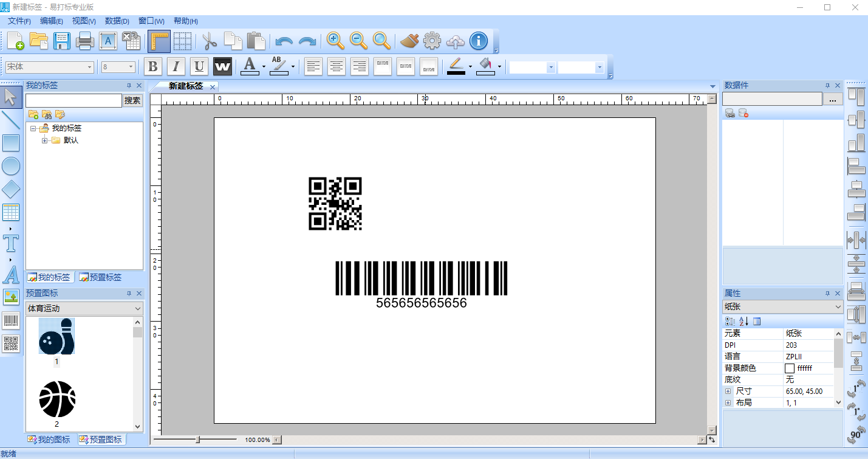Zoom in on the canvas
The image size is (868, 459).
[335, 41]
